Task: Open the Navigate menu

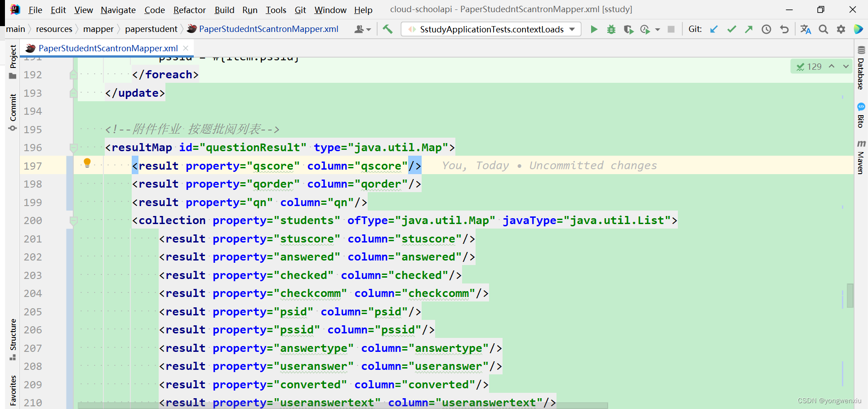Action: pyautogui.click(x=118, y=10)
